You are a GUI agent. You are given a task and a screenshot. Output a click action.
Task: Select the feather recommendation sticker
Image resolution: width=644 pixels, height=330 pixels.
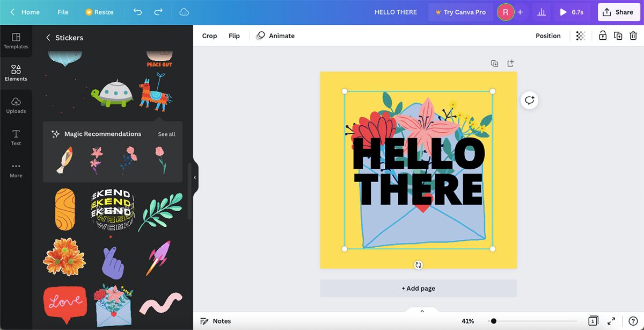tap(64, 161)
